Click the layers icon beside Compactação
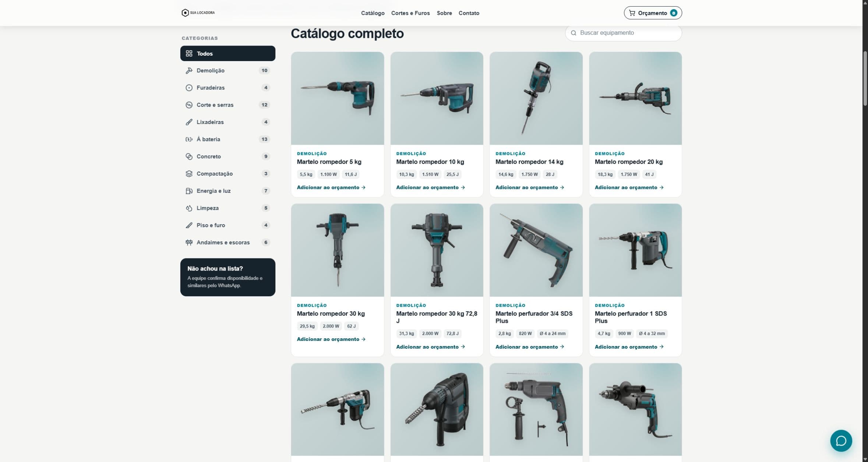868x462 pixels. click(189, 173)
